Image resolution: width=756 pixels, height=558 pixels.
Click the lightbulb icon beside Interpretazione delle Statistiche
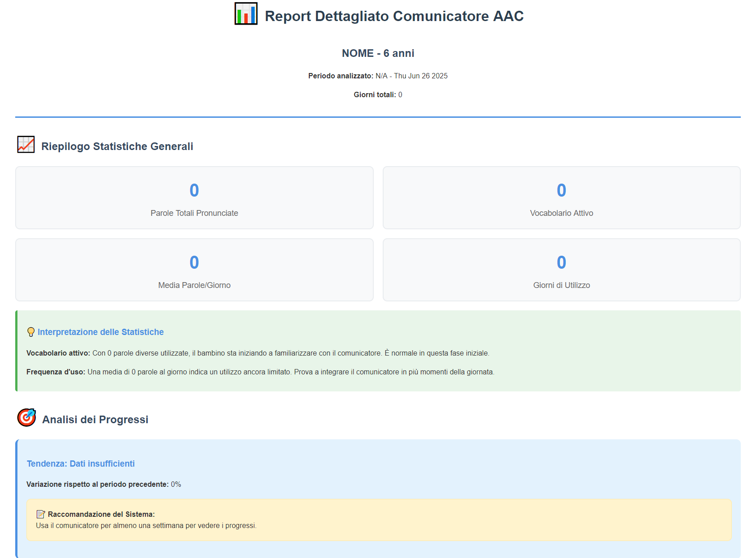tap(31, 332)
